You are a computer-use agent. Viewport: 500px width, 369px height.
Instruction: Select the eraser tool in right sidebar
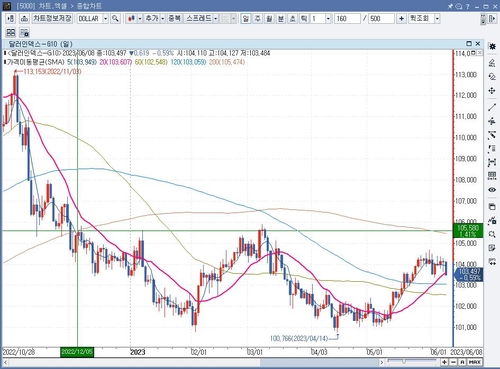(492, 62)
